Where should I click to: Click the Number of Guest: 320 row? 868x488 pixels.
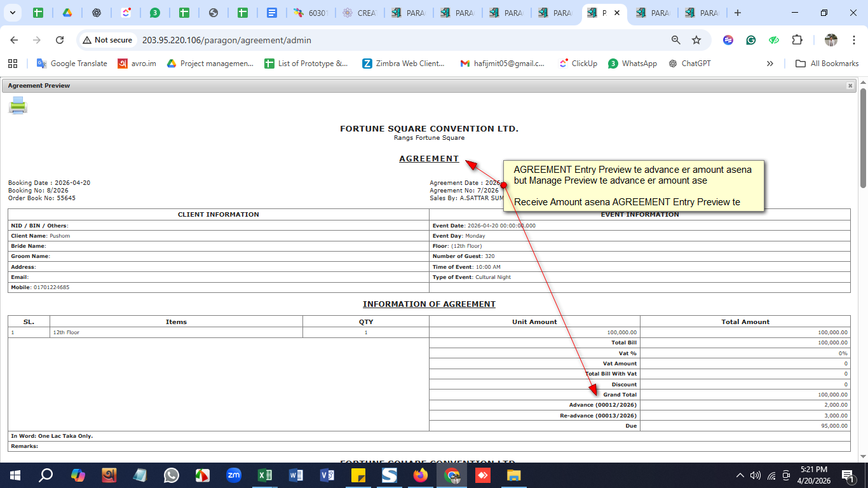(640, 256)
